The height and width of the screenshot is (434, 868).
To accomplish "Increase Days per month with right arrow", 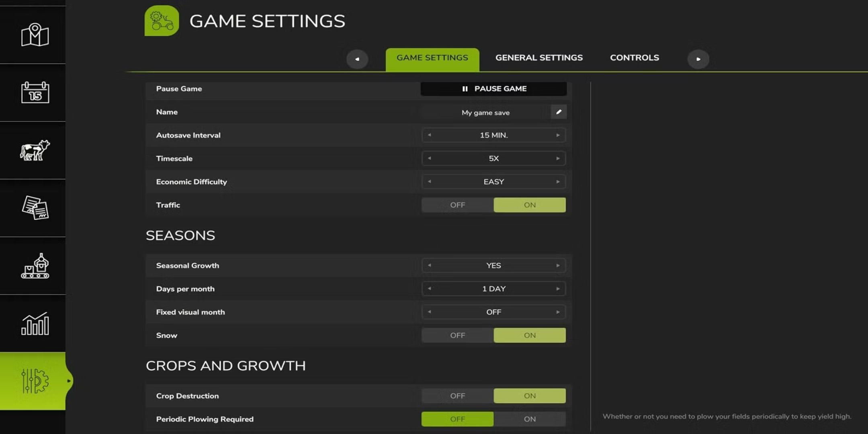I will coord(558,289).
